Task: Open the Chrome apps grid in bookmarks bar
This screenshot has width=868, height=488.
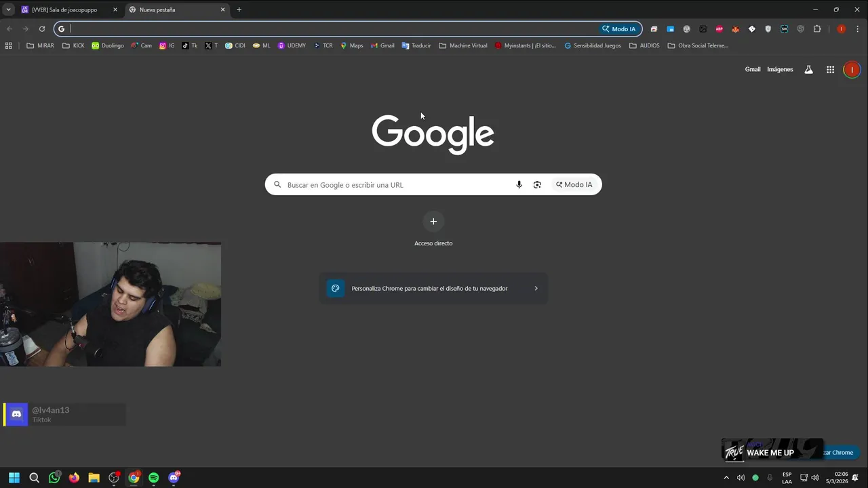Action: pos(8,45)
